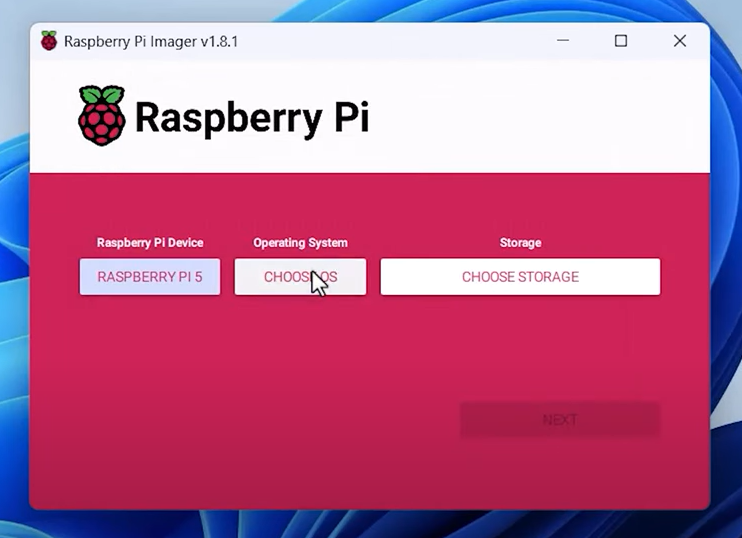742x538 pixels.
Task: Click the "Storage" label
Action: tap(520, 243)
